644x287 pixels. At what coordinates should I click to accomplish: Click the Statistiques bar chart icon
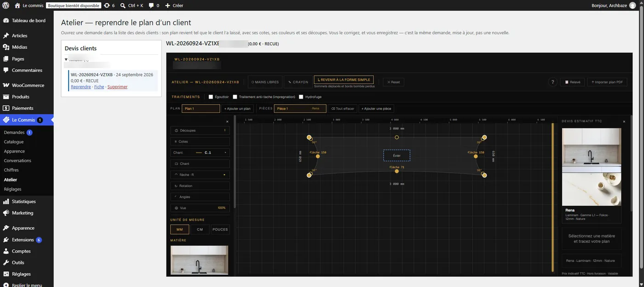[6, 201]
